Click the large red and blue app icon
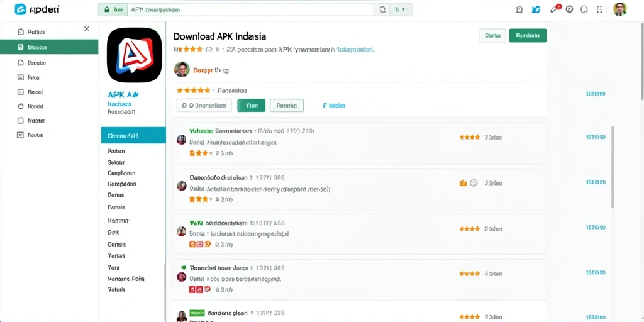Image resolution: width=644 pixels, height=322 pixels. coord(135,55)
